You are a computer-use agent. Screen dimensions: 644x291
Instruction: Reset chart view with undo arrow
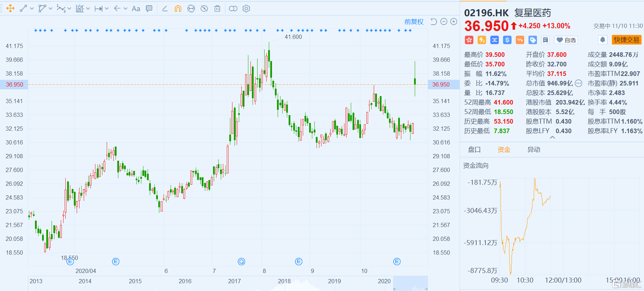click(x=434, y=22)
